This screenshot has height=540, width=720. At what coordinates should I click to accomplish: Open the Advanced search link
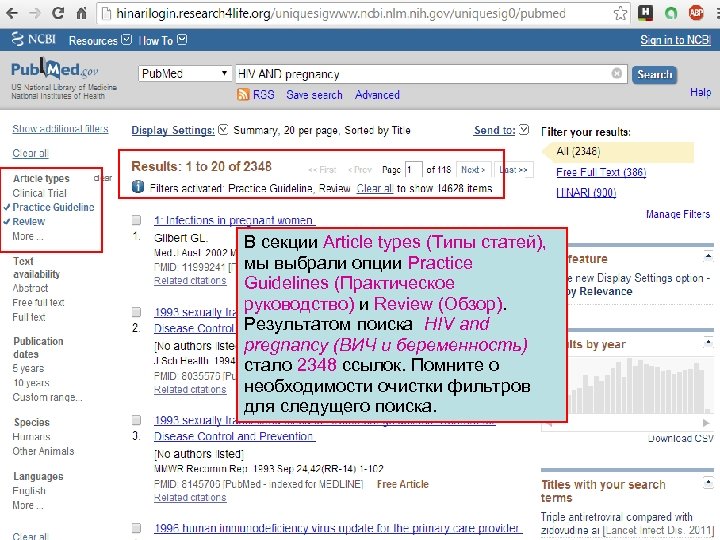[x=377, y=95]
